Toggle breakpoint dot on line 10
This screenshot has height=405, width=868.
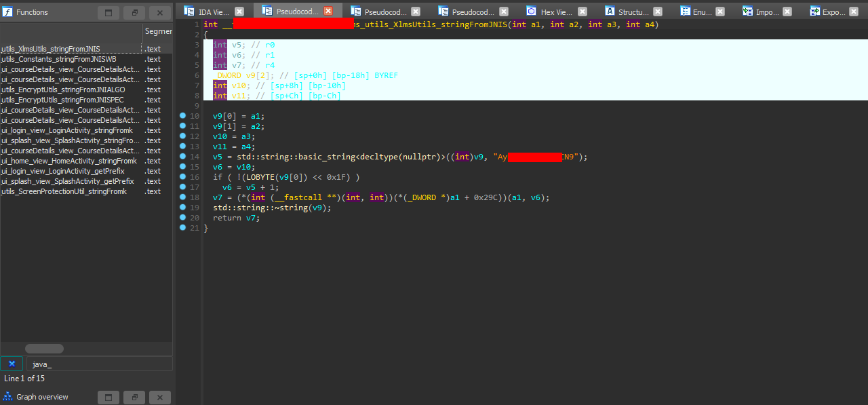(182, 116)
